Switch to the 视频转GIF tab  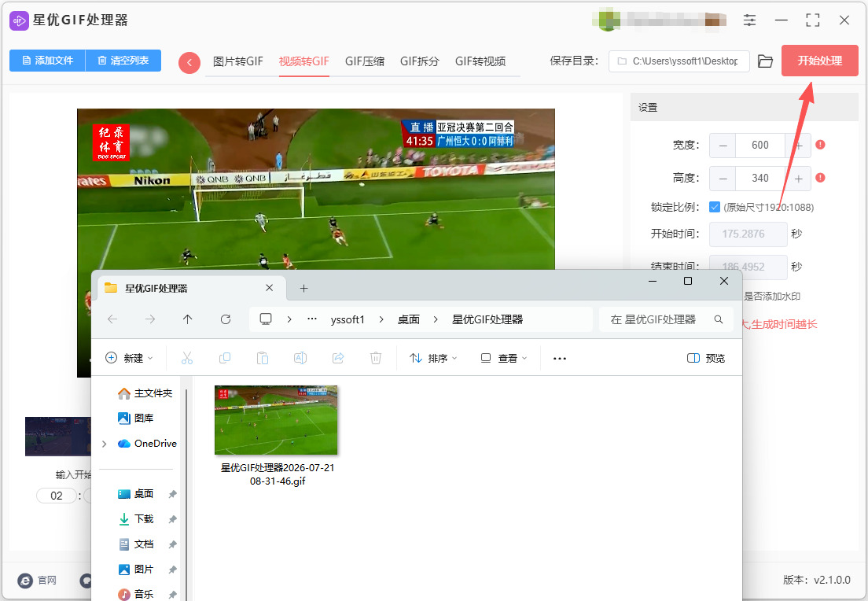tap(304, 61)
